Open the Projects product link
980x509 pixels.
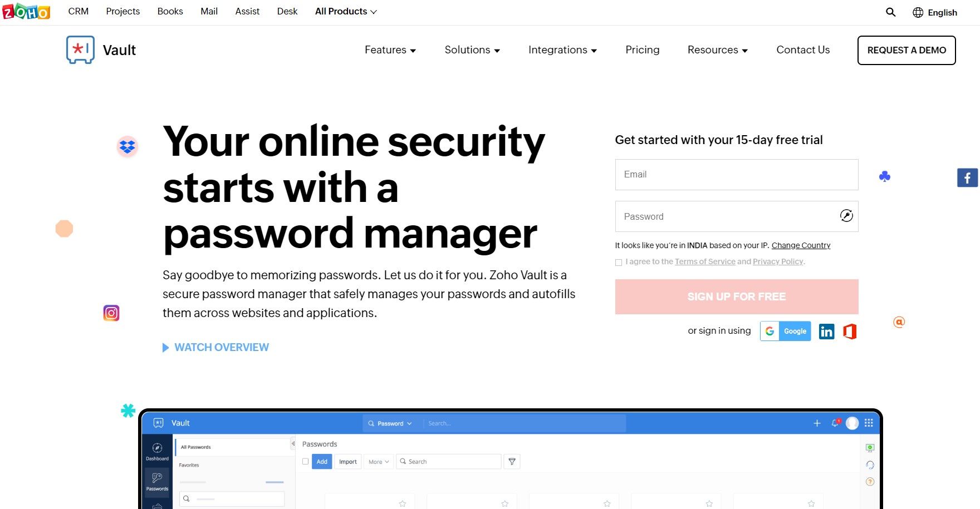(x=123, y=11)
